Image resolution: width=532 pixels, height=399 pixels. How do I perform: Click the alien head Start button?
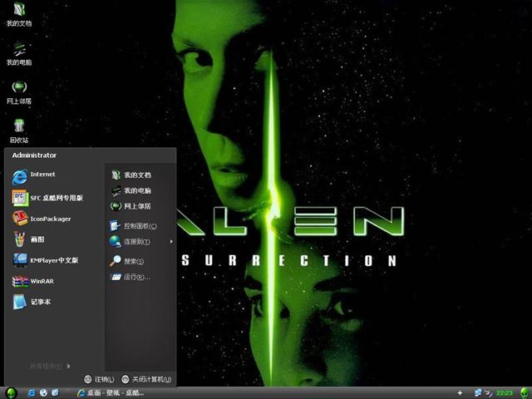(x=11, y=393)
